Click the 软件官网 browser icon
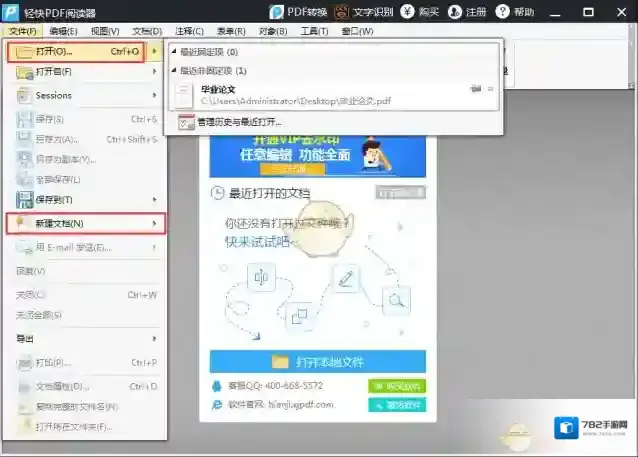 [217, 405]
